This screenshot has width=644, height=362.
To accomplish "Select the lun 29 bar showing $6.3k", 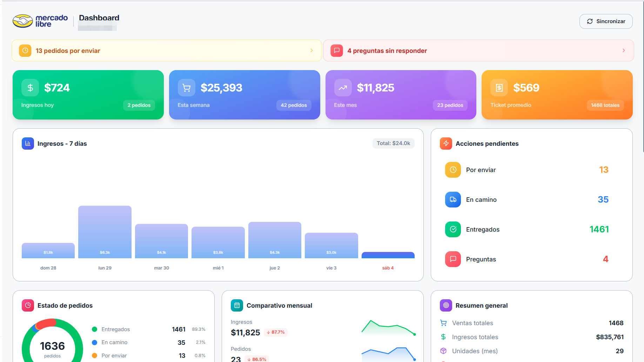I will coord(105,232).
